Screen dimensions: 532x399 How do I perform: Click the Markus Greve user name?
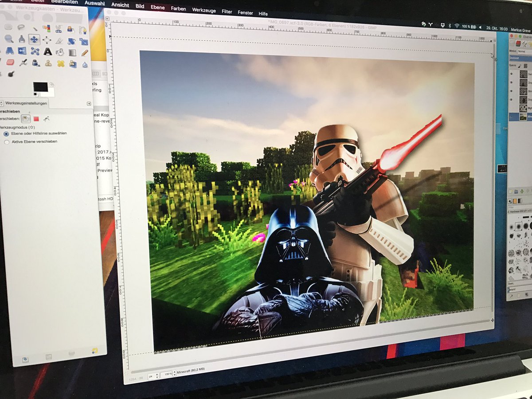[521, 30]
